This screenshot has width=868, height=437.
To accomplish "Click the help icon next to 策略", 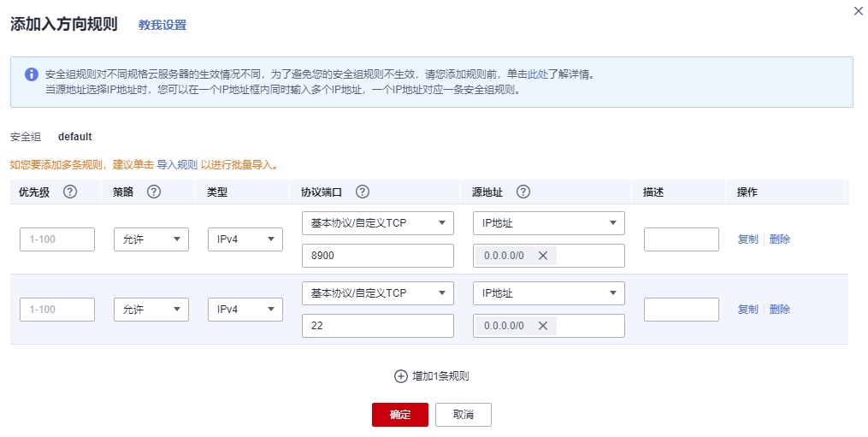I will 154,192.
